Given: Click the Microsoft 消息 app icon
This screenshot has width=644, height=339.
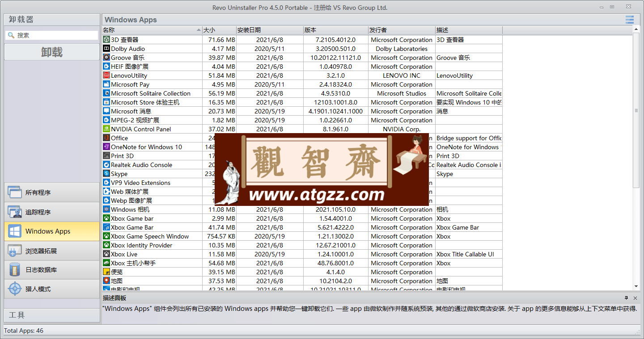Looking at the screenshot, I should [x=106, y=111].
